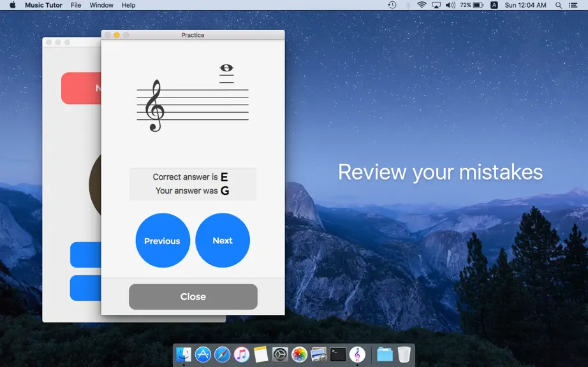Open Photos app in the dock

coord(299,354)
